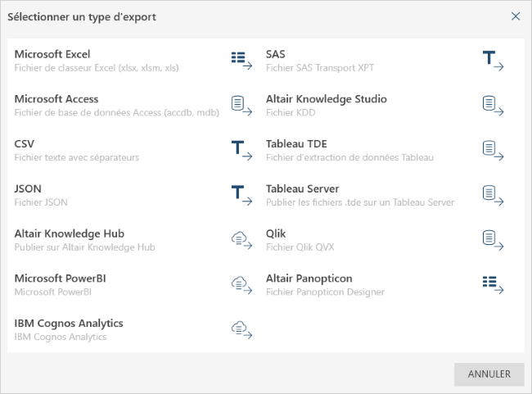Click the Altair Panopticon export icon
Screen dimensions: 532x394
(x=492, y=284)
